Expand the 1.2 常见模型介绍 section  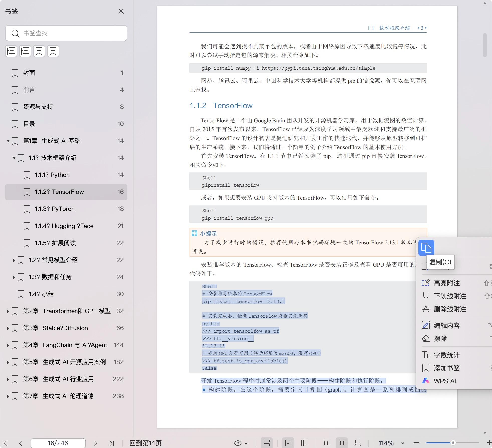(14, 260)
